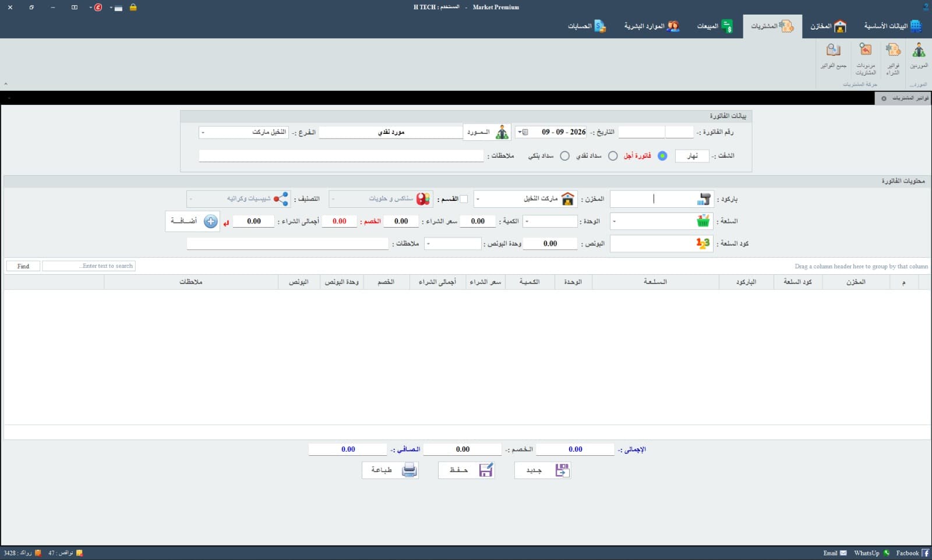The width and height of the screenshot is (932, 560).
Task: Open the classification (التصنيف) dropdown arrow
Action: point(191,199)
